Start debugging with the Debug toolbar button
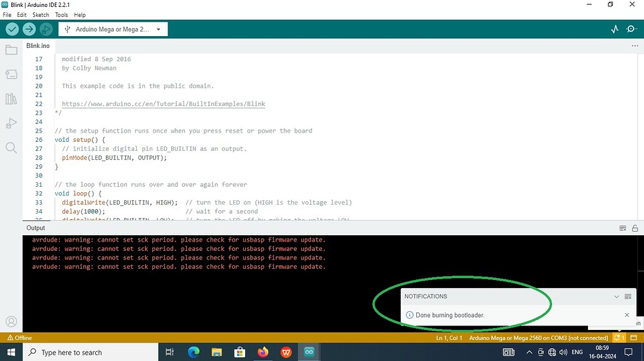Viewport: 644px width, 361px height. 46,29
